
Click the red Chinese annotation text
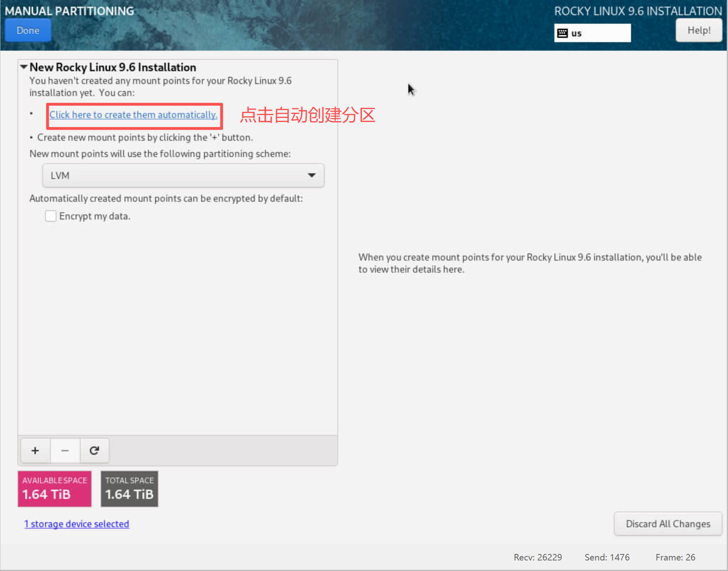[x=307, y=115]
